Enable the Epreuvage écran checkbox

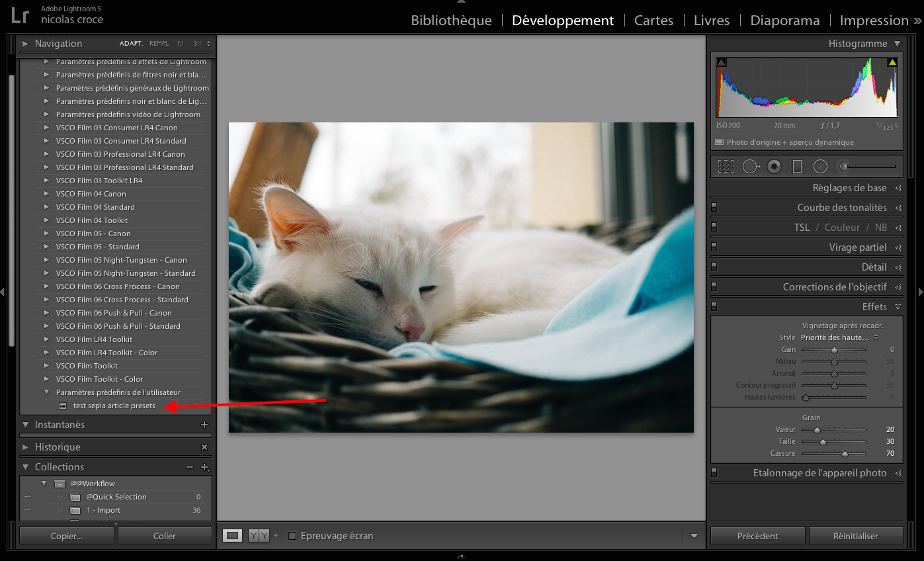[x=292, y=536]
